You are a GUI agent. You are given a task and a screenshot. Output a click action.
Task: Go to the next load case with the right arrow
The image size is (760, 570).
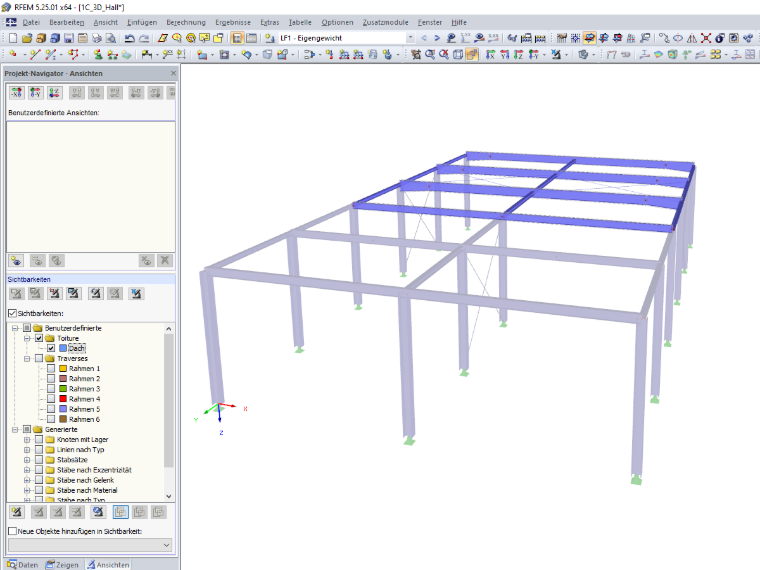click(x=437, y=38)
